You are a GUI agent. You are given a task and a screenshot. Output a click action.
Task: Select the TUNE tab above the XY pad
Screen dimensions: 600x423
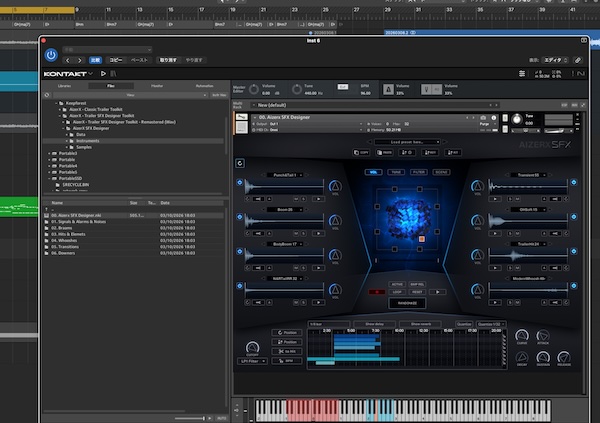[x=396, y=172]
